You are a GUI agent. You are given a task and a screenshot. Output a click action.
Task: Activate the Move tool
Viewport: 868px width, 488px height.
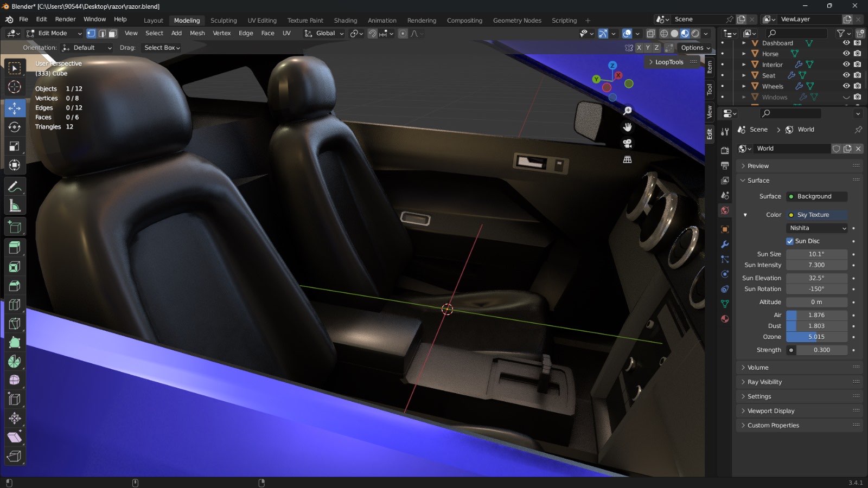15,108
